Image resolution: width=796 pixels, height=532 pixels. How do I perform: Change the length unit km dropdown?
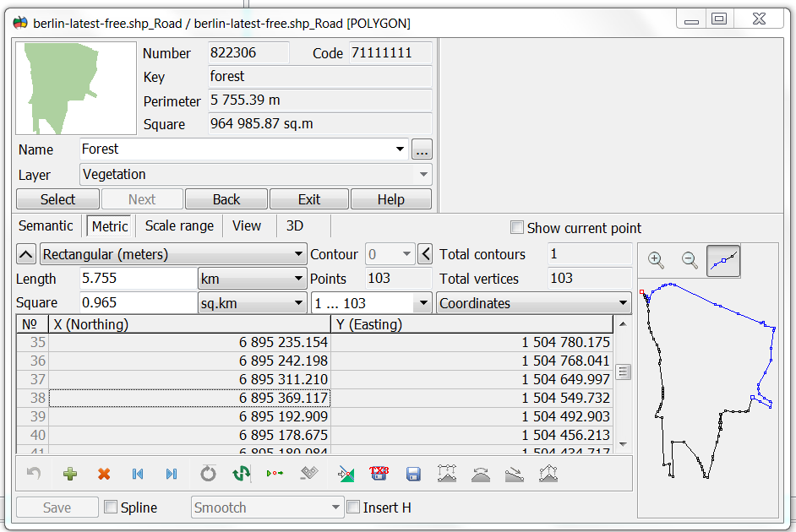[x=253, y=279]
